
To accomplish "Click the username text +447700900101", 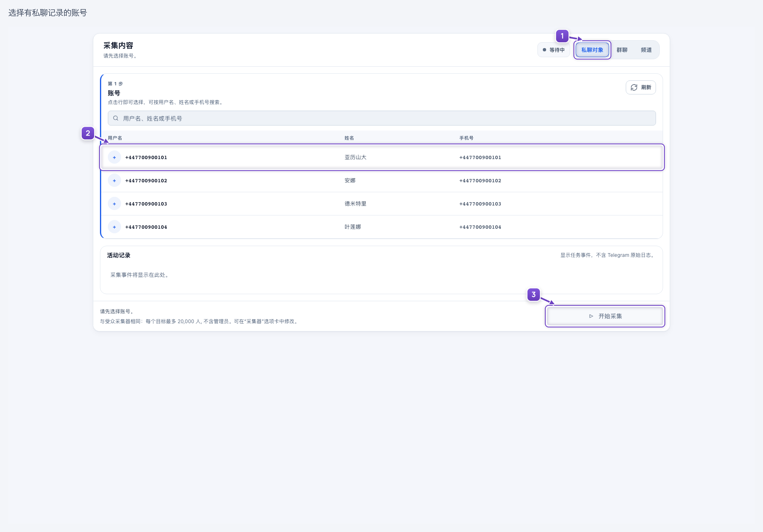I will pos(146,157).
